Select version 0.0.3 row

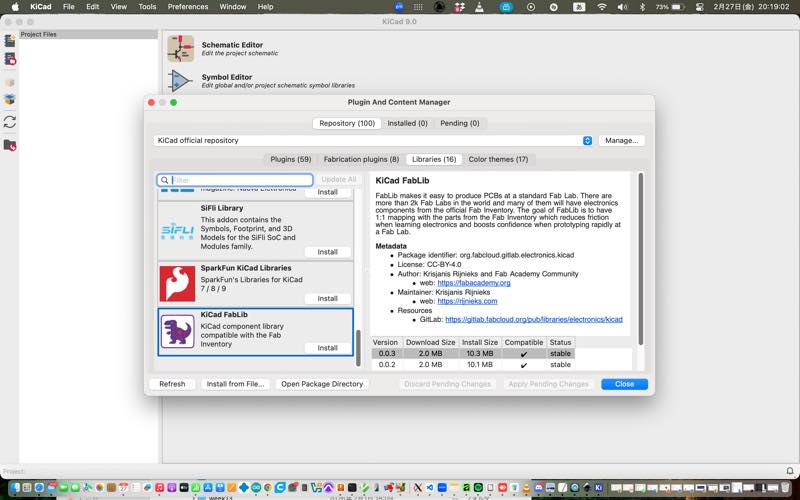pyautogui.click(x=473, y=354)
